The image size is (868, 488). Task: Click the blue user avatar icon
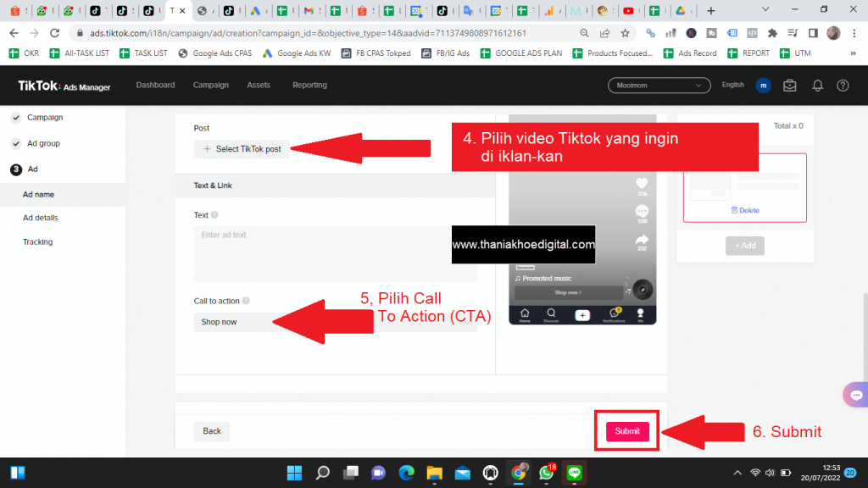click(763, 86)
